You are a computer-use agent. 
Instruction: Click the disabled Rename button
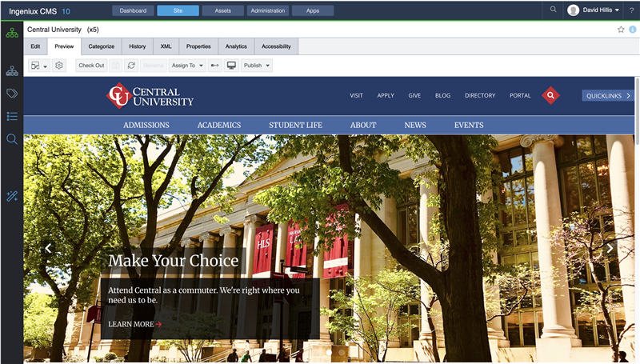154,66
